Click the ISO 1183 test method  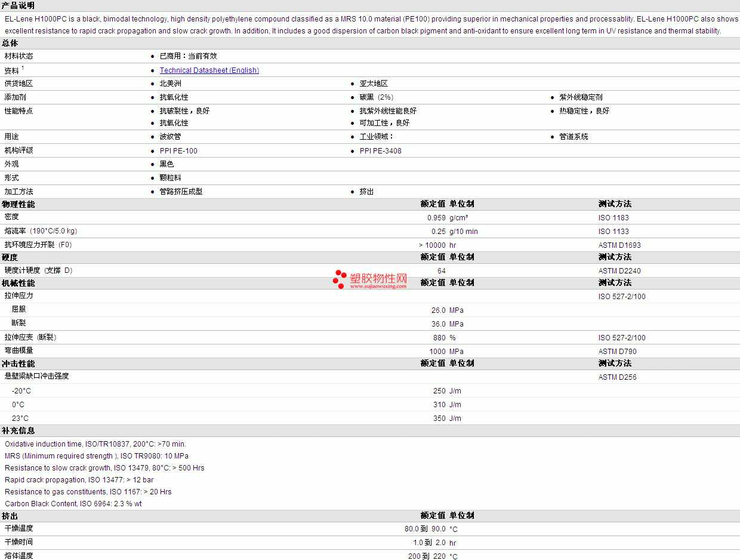click(x=613, y=218)
